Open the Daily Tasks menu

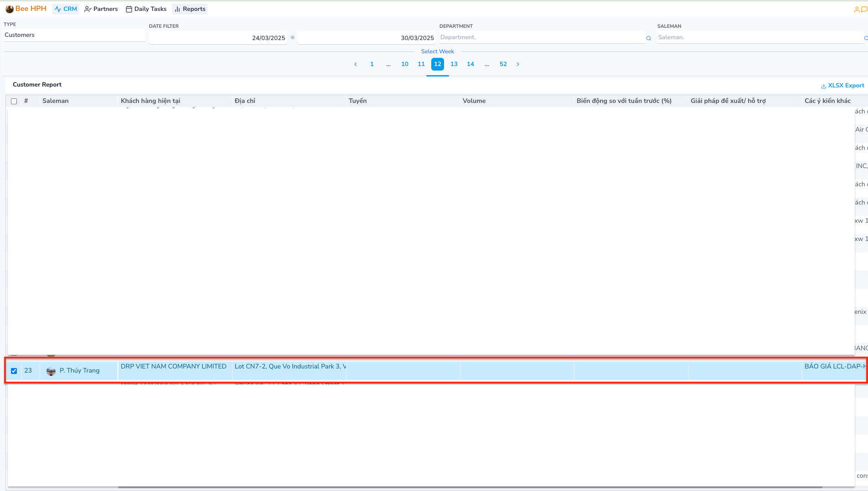click(x=146, y=9)
